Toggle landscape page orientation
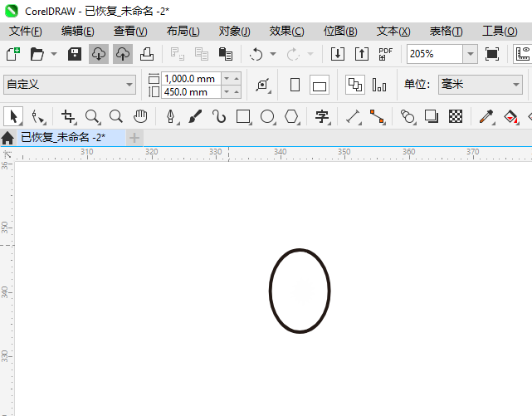The height and width of the screenshot is (416, 532). click(x=320, y=85)
